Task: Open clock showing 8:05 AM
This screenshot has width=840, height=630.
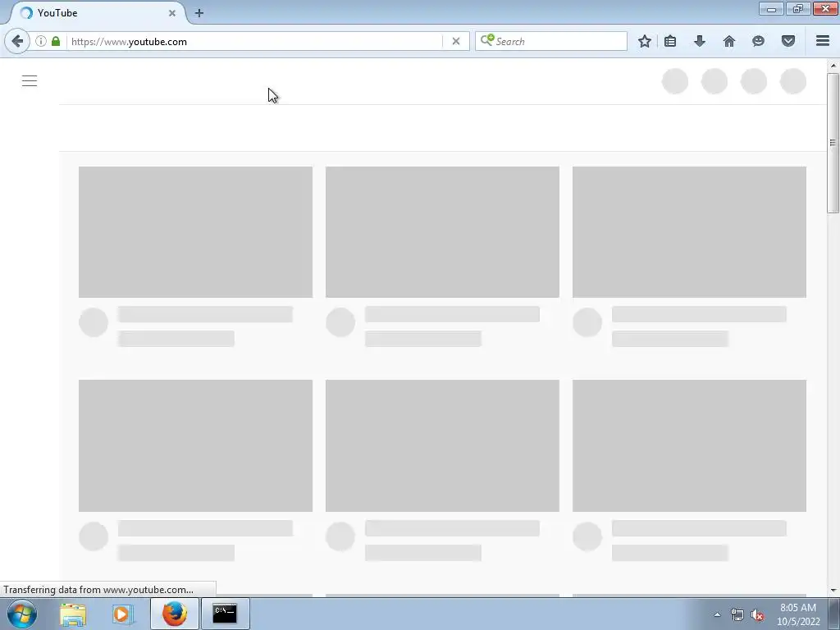Action: click(798, 614)
